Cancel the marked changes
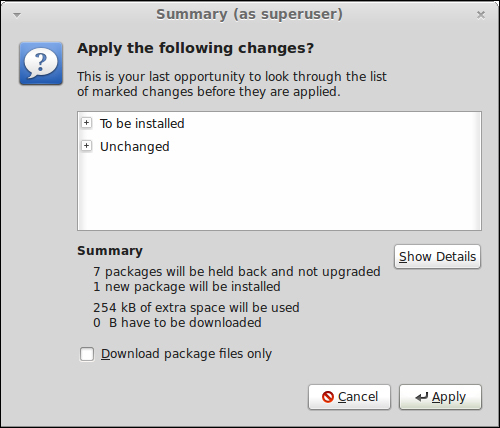The image size is (500, 428). pyautogui.click(x=349, y=397)
